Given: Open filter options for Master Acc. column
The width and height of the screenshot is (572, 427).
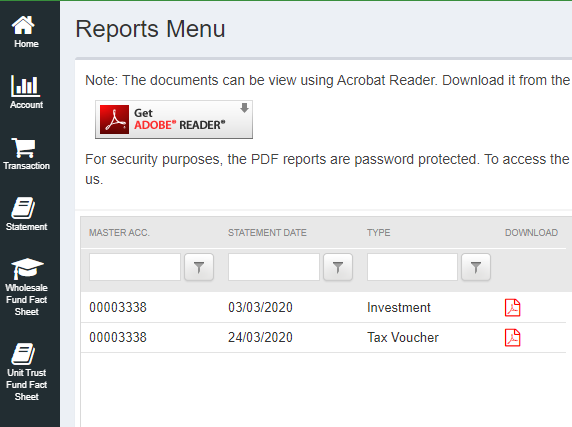Looking at the screenshot, I should pos(199,268).
